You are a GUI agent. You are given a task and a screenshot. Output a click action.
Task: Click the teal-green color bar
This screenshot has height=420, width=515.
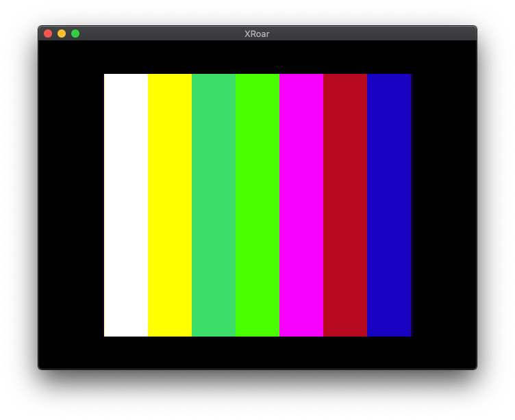[x=214, y=205]
